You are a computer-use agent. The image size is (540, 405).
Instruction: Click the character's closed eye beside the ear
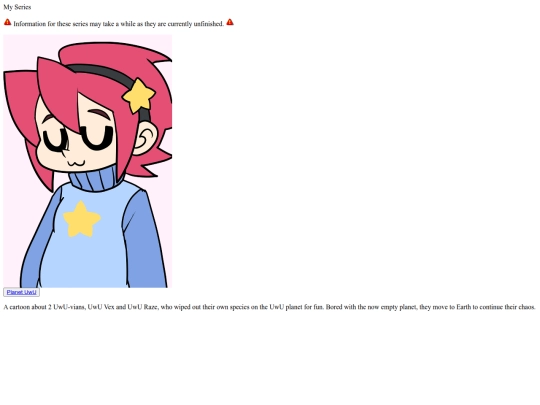click(x=96, y=138)
